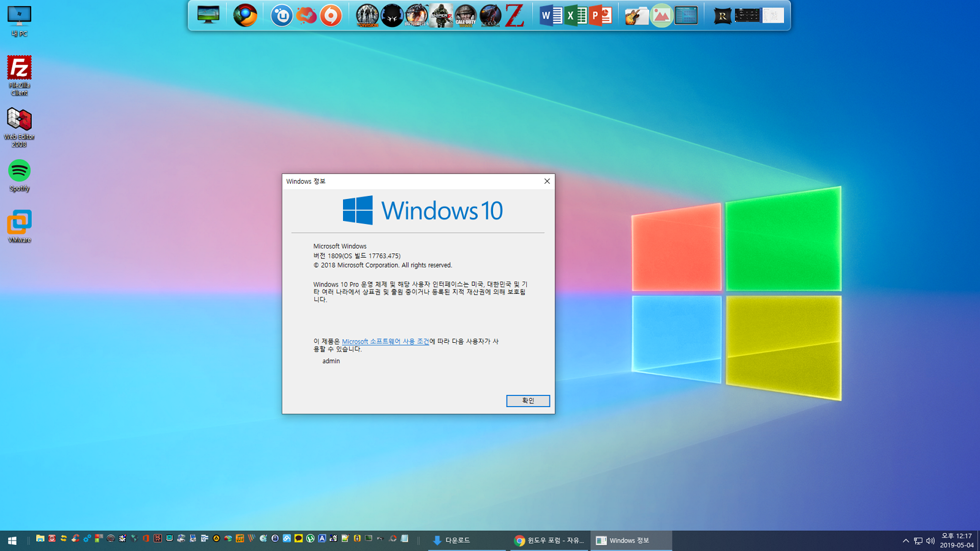The height and width of the screenshot is (551, 980).
Task: Open the blue grid panel icon in dock
Action: tap(686, 15)
